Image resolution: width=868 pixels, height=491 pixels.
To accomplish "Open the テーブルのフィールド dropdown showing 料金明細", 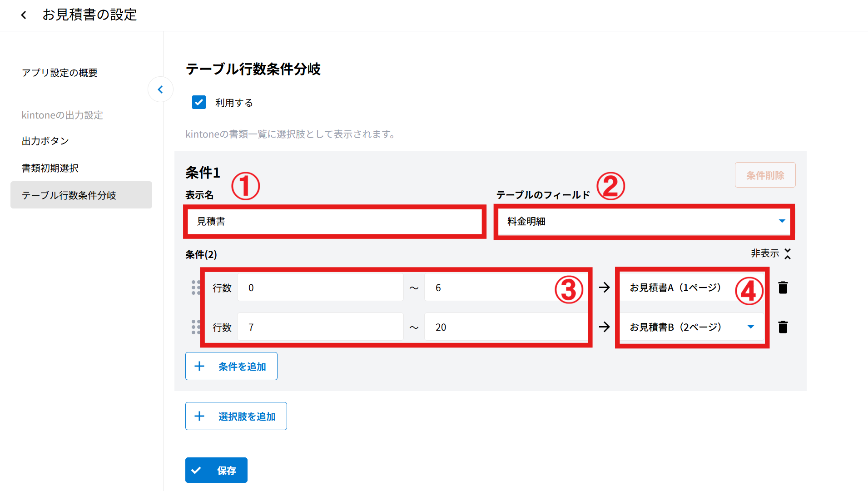I will (x=644, y=222).
